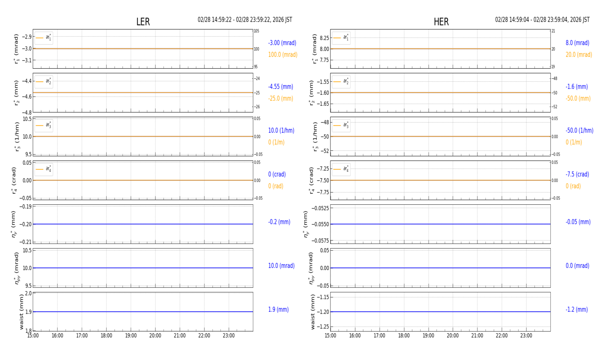Click the orange 0 (1/m) value in LER
Image resolution: width=595 pixels, height=364 pixels.
pos(276,142)
